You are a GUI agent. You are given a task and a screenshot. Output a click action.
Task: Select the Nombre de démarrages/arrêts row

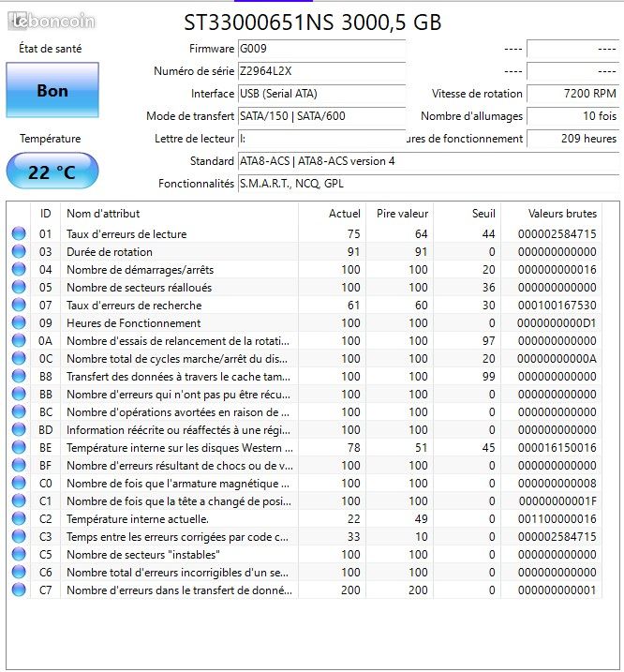(305, 269)
